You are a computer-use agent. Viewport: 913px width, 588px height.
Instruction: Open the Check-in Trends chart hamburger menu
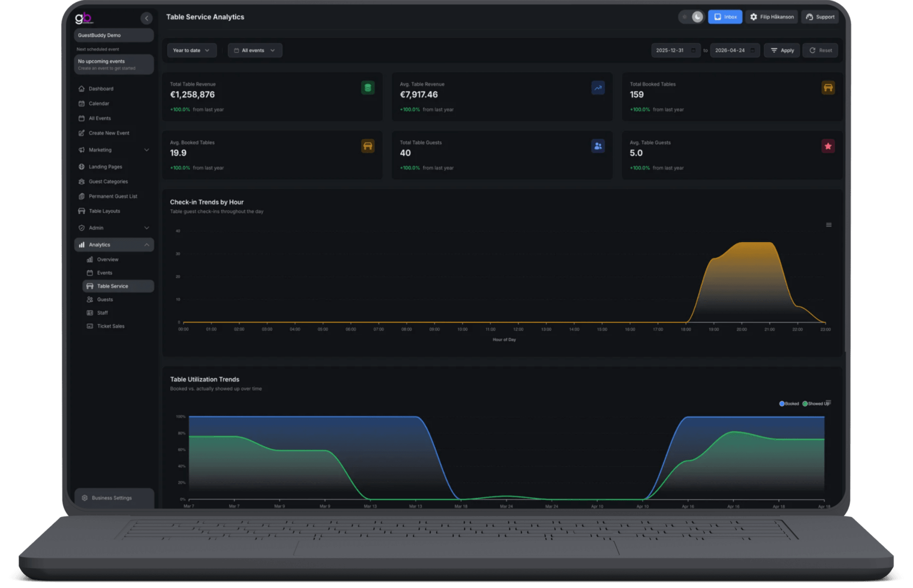[x=828, y=225]
